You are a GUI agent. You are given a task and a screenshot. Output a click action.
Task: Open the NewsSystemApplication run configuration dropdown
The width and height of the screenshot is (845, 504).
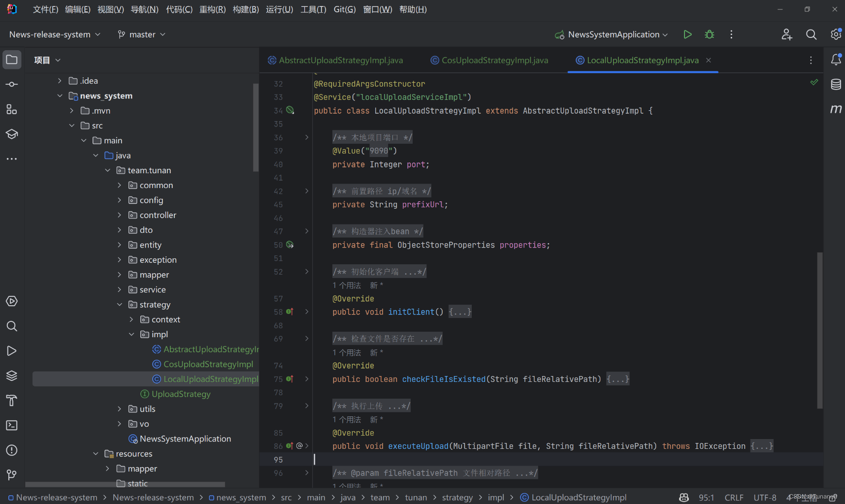pyautogui.click(x=611, y=34)
